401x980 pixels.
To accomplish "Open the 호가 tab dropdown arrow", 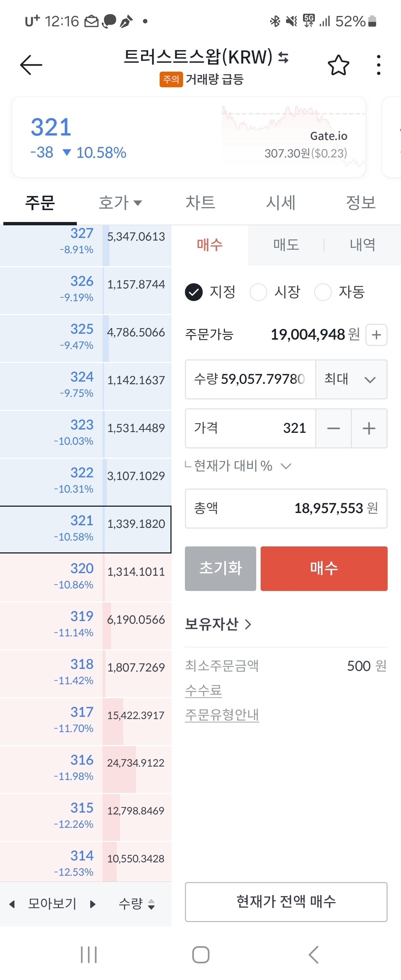I will pyautogui.click(x=138, y=203).
